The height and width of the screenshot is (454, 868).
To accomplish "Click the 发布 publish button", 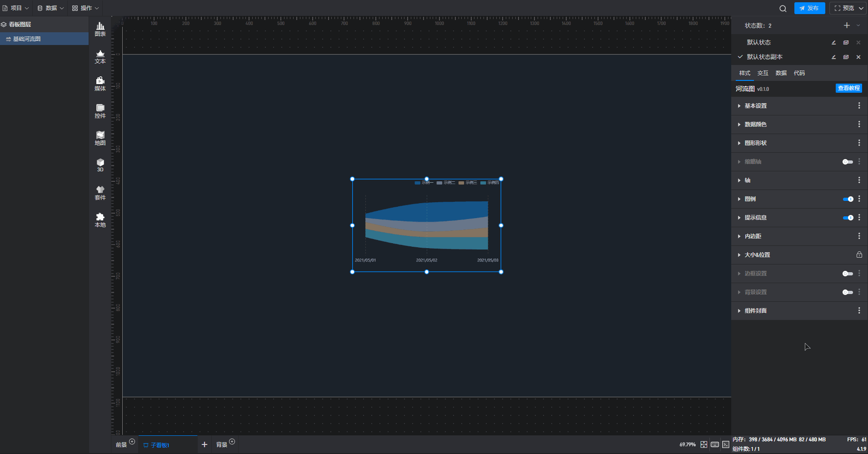I will pyautogui.click(x=809, y=8).
